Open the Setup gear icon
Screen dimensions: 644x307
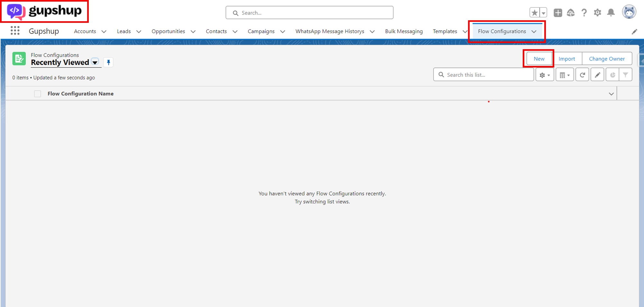tap(597, 13)
